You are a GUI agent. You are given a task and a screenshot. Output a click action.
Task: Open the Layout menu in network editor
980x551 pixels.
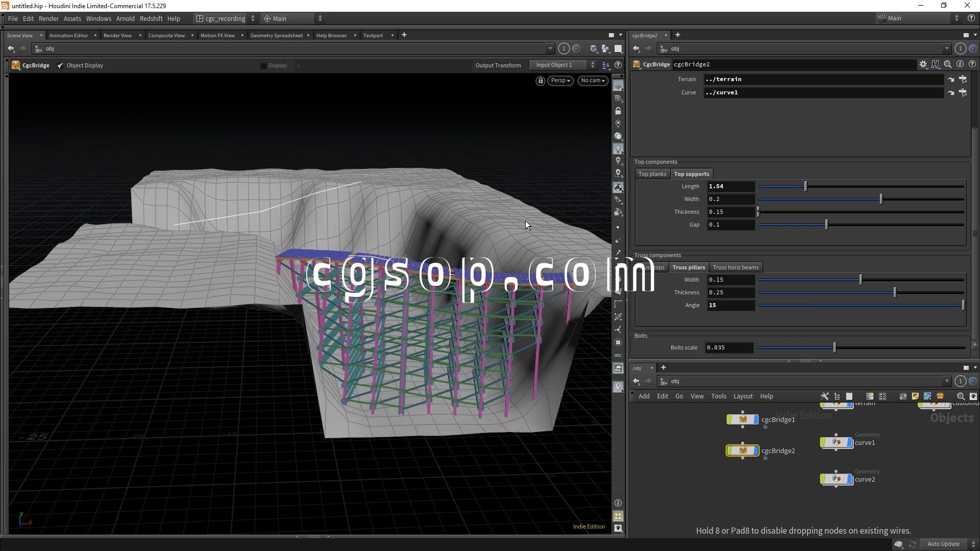(743, 396)
